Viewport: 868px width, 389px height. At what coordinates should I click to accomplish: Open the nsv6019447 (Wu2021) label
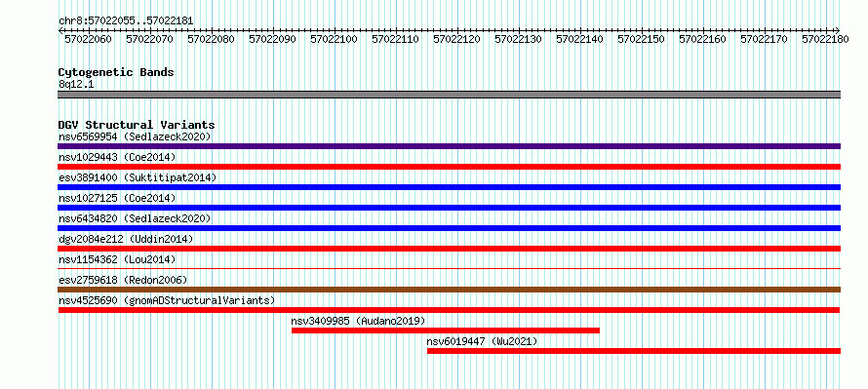point(482,341)
